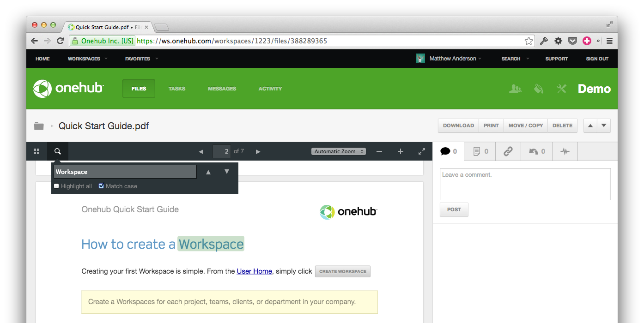Image resolution: width=644 pixels, height=323 pixels.
Task: Go to Home in top navigation
Action: [x=43, y=59]
